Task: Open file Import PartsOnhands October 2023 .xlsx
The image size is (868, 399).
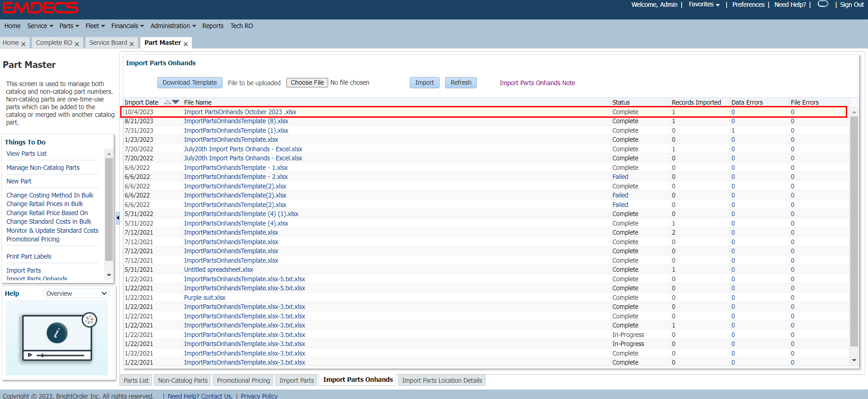Action: click(x=240, y=112)
